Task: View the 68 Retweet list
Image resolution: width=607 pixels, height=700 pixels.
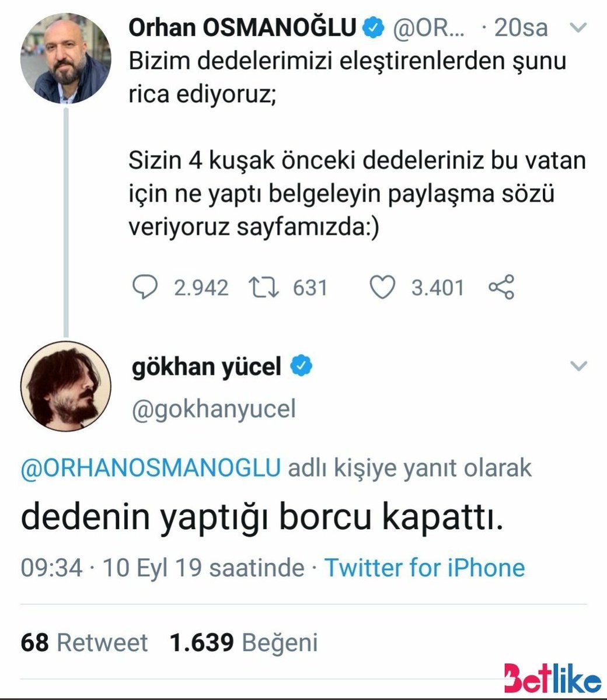Action: click(84, 642)
